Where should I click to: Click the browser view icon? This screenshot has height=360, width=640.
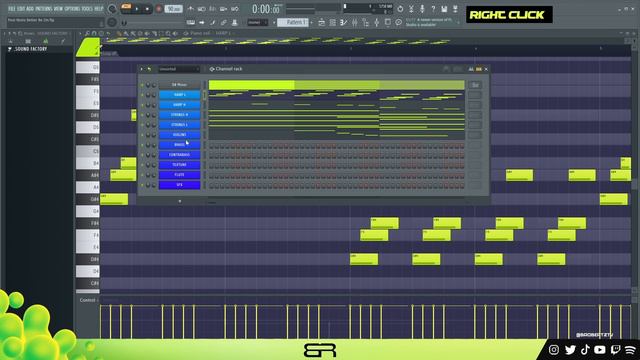tap(366, 23)
